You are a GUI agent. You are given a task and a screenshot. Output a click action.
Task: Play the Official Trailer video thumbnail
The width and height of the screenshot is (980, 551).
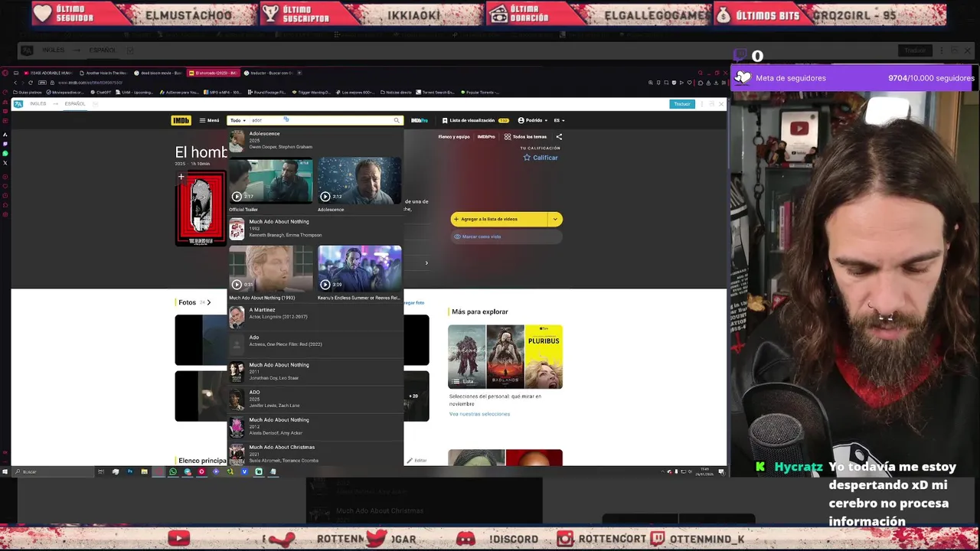click(271, 181)
